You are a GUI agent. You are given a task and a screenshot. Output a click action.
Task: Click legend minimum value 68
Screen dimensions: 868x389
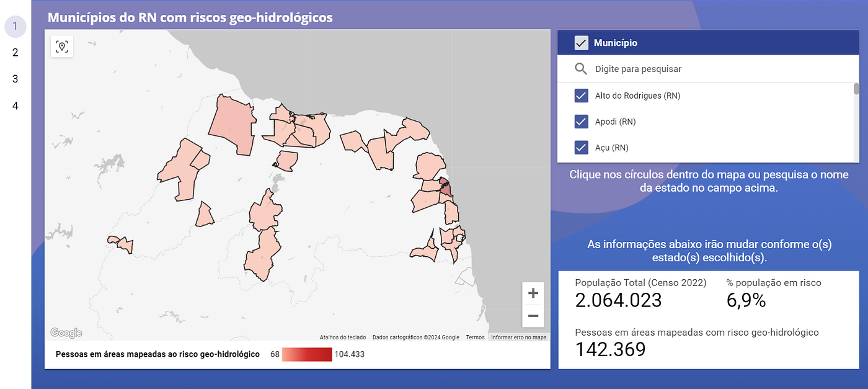coord(275,354)
